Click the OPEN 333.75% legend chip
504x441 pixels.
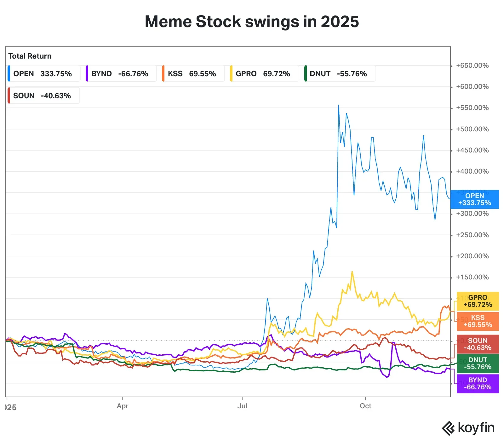click(44, 74)
